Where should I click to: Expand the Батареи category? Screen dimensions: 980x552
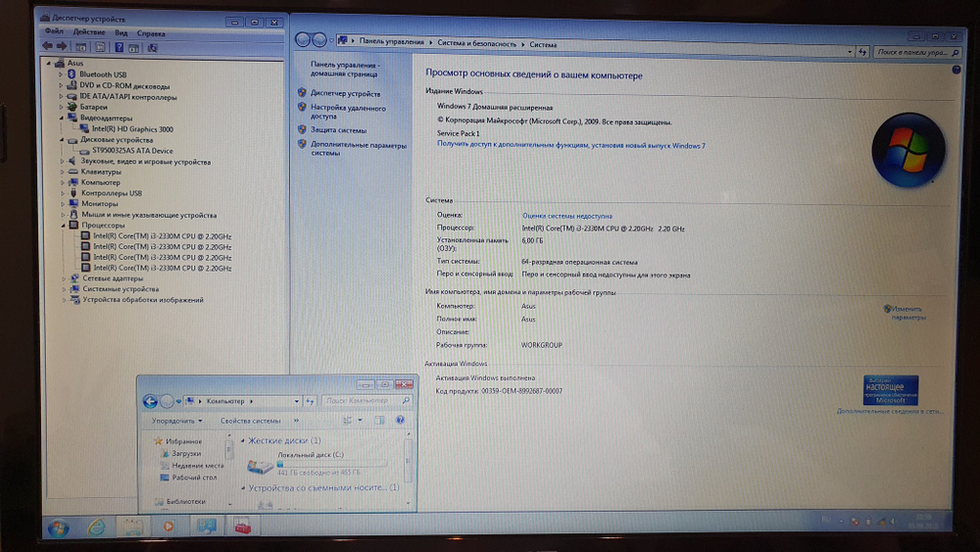pos(61,107)
